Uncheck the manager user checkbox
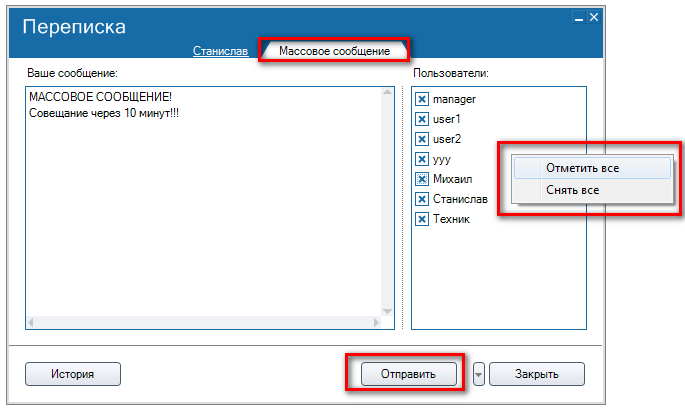Image resolution: width=685 pixels, height=414 pixels. (x=422, y=99)
